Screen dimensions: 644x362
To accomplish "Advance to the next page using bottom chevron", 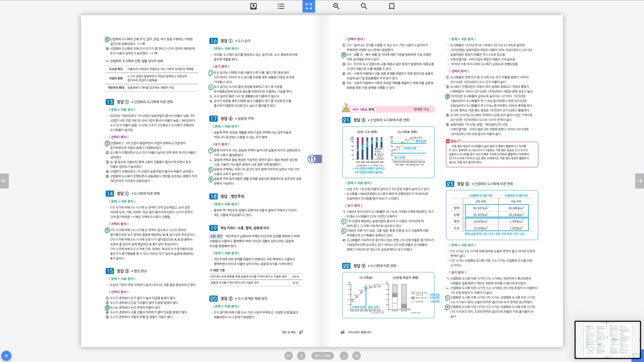I will [x=344, y=356].
